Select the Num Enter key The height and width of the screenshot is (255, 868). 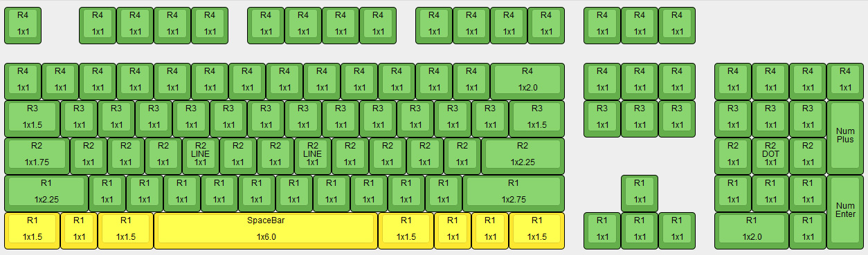tap(845, 211)
